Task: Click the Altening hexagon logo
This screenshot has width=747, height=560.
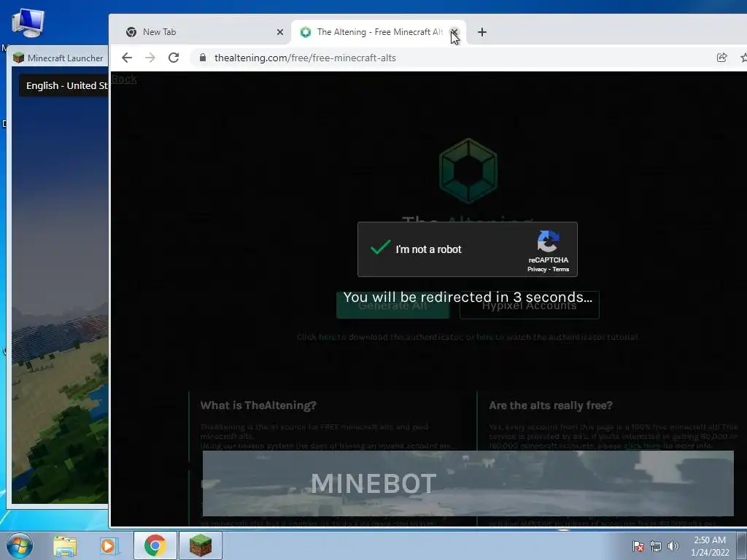Action: point(468,171)
